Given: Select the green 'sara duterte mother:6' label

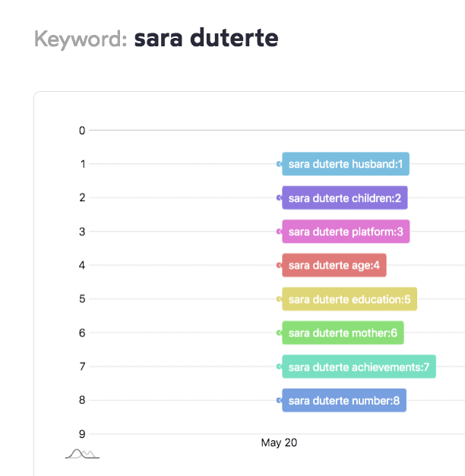Looking at the screenshot, I should [x=343, y=333].
